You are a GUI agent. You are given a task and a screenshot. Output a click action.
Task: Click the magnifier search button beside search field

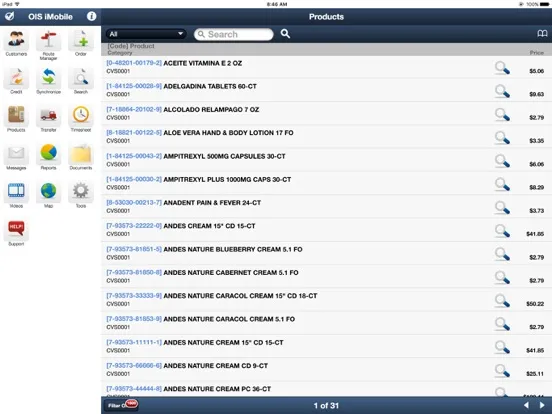click(285, 34)
